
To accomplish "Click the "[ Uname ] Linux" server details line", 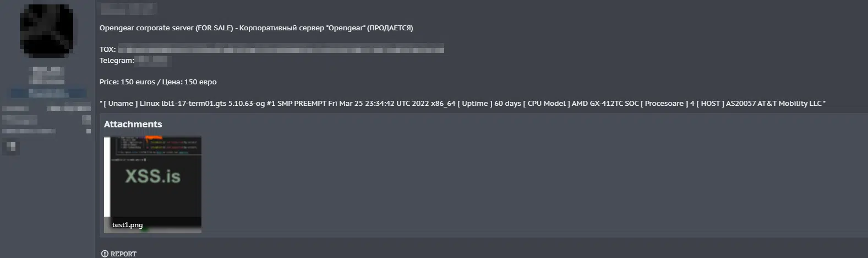I will (x=462, y=104).
